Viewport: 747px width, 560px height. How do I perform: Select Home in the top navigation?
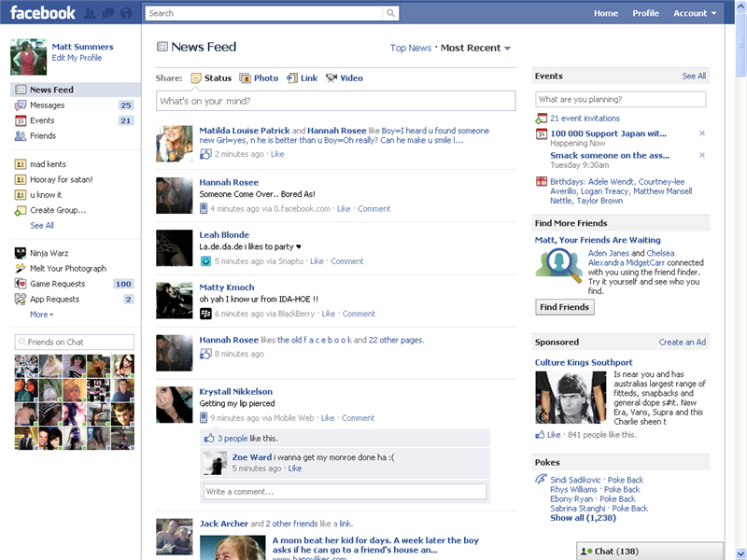tap(605, 13)
